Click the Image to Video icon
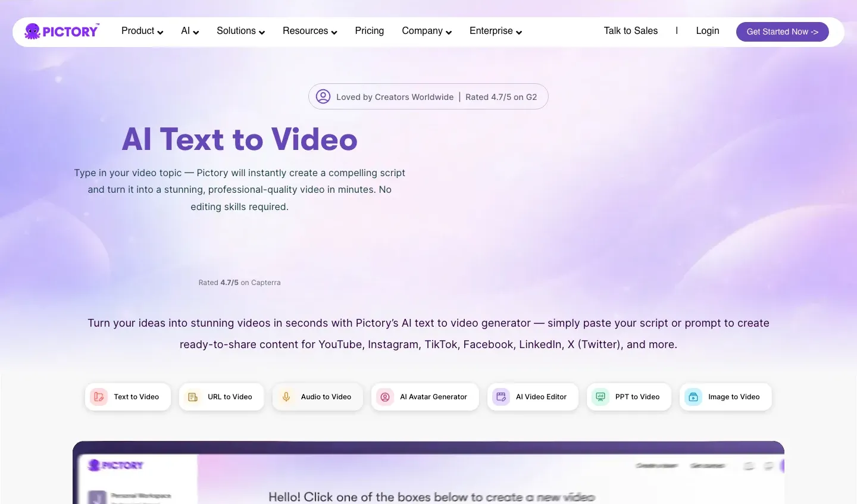 693,397
